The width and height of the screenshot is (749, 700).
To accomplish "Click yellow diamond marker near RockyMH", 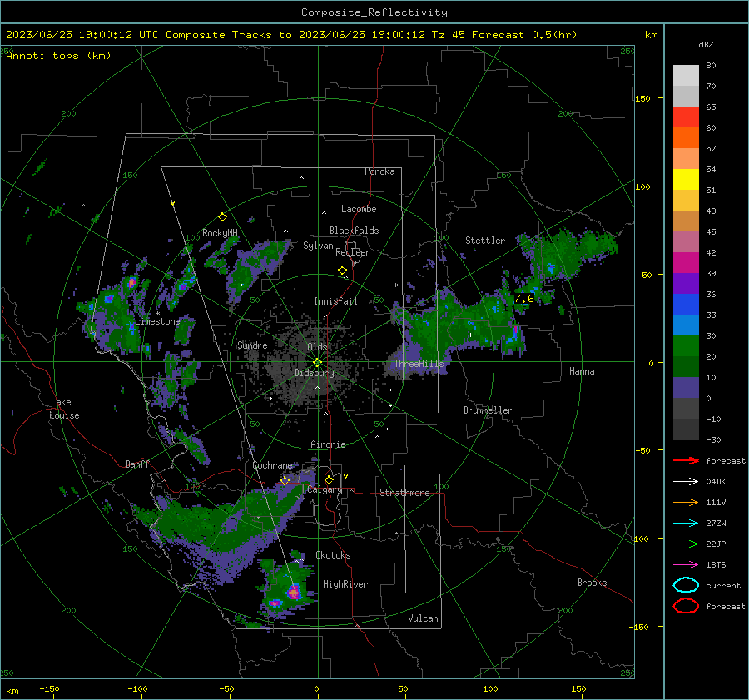I will click(x=222, y=217).
